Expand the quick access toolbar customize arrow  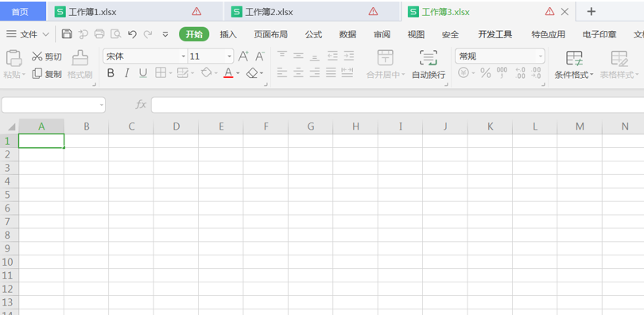pyautogui.click(x=165, y=34)
